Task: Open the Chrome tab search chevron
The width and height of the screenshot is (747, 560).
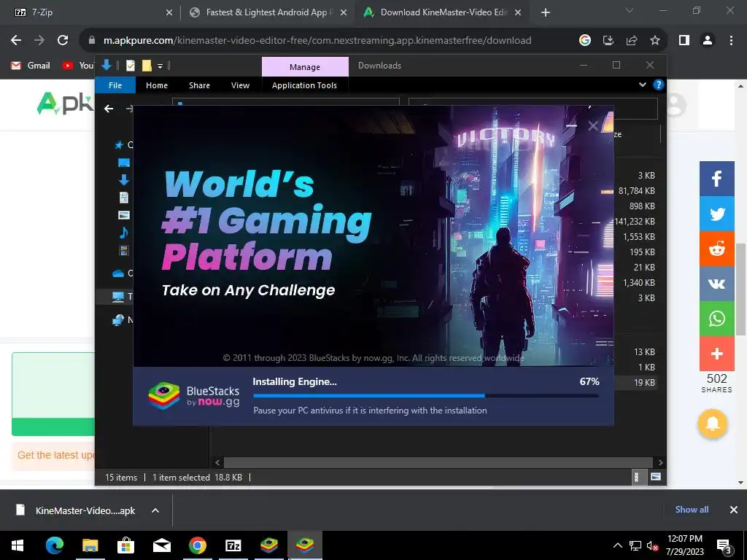Action: coord(630,10)
